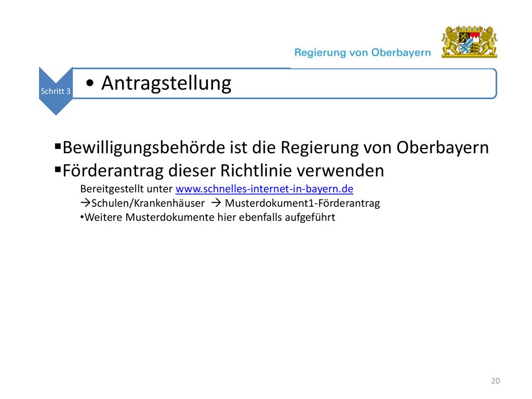Click the Bavarian coat of arms logo

pyautogui.click(x=469, y=42)
